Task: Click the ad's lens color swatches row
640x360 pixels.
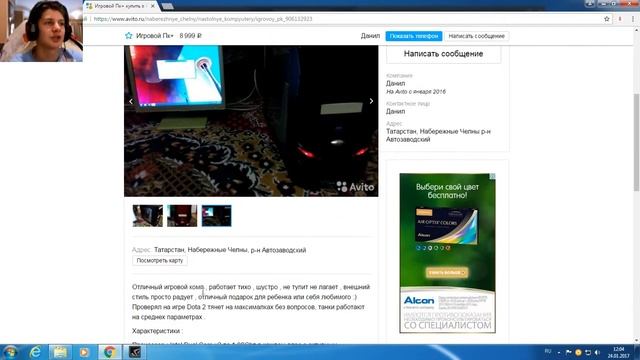Action: click(433, 248)
